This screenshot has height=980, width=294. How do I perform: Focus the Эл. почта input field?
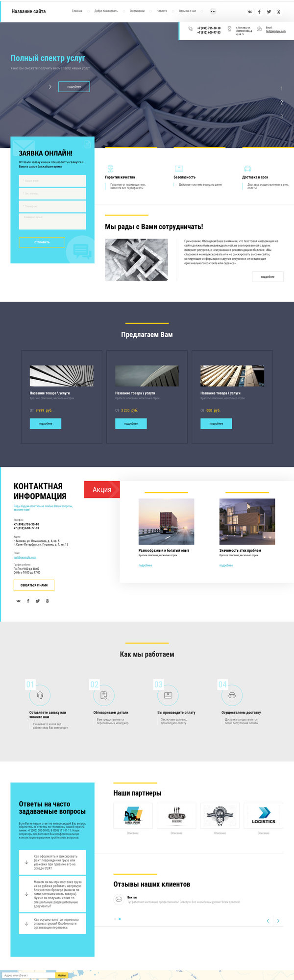coord(52,194)
